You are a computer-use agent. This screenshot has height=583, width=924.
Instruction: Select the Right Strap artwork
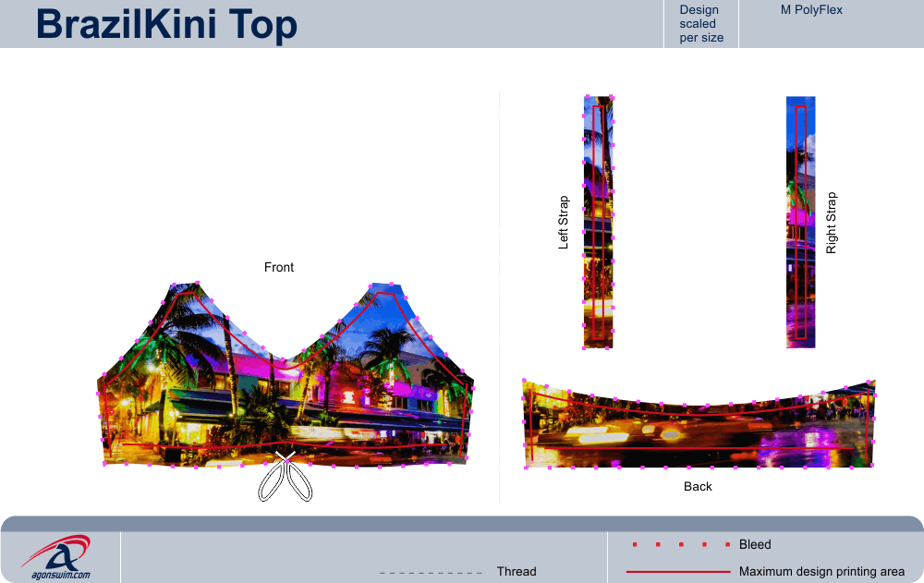tap(801, 223)
